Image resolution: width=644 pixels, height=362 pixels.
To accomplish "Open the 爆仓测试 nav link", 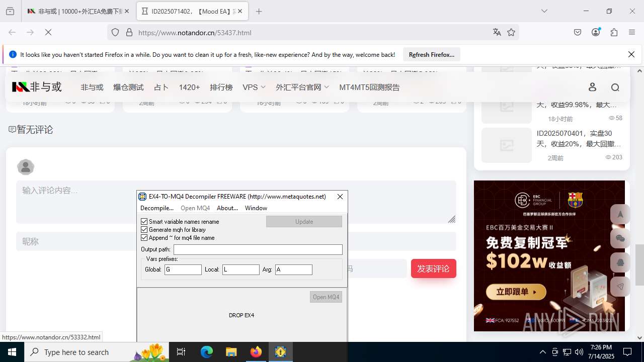I will [x=128, y=87].
